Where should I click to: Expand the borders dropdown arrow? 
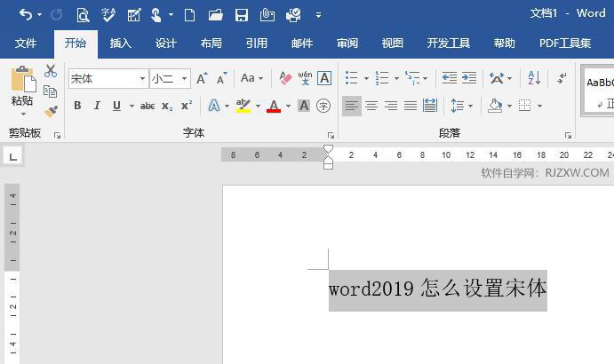click(539, 106)
